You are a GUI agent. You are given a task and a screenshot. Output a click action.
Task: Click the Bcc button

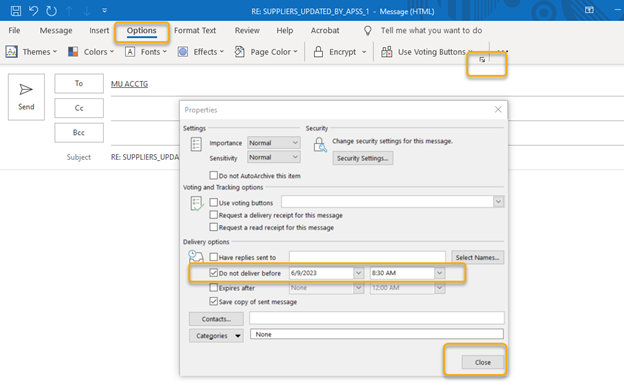click(x=79, y=133)
